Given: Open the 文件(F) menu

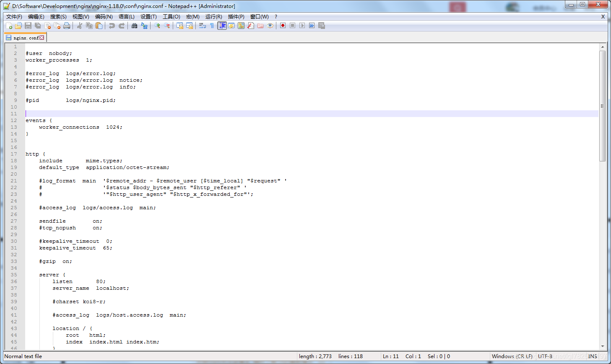Looking at the screenshot, I should click(14, 17).
